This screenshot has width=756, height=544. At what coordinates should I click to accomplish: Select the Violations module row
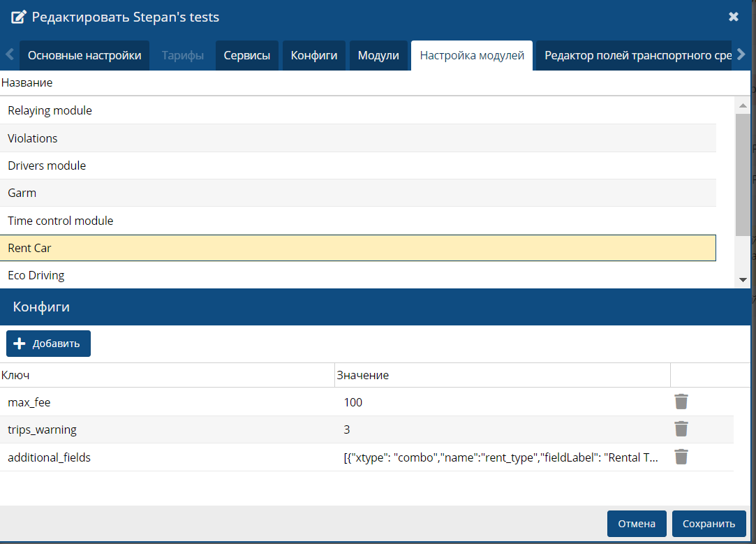click(x=357, y=138)
